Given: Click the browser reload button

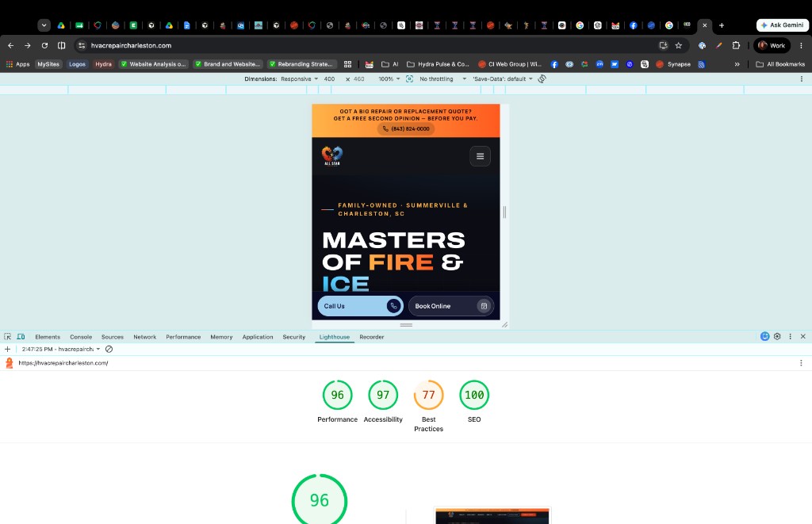Looking at the screenshot, I should click(44, 45).
